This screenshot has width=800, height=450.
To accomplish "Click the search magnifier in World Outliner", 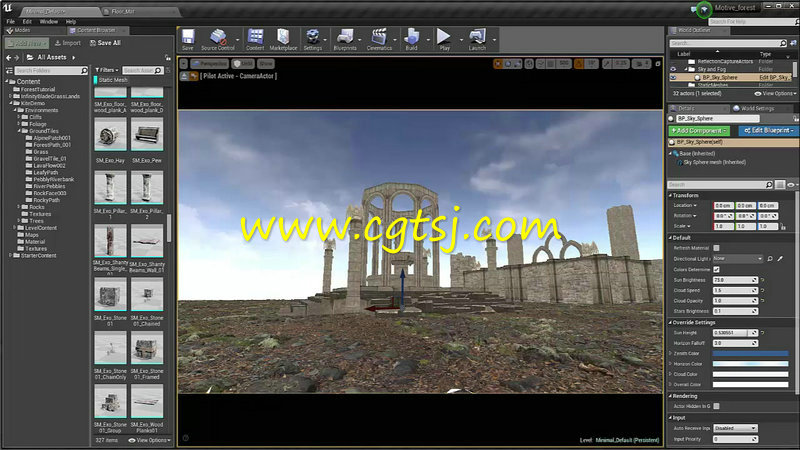I will [783, 43].
